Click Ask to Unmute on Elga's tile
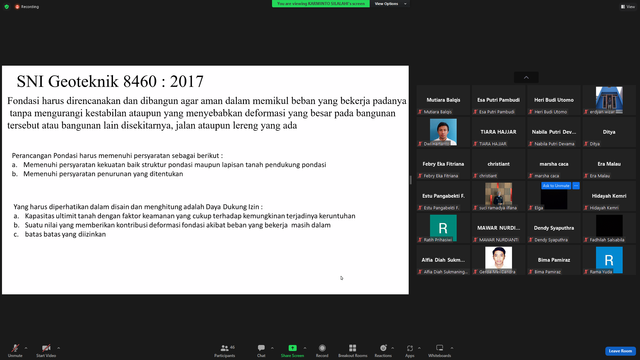This screenshot has width=640, height=360. (x=556, y=186)
